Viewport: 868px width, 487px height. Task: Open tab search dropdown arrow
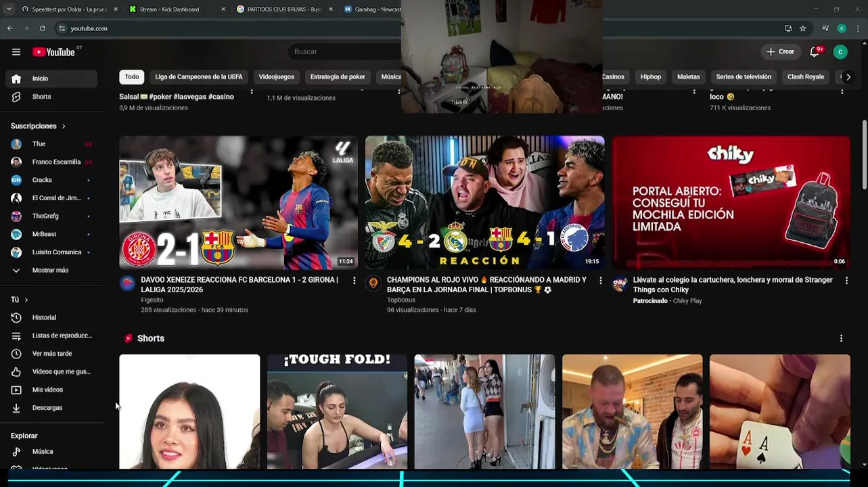[x=9, y=9]
